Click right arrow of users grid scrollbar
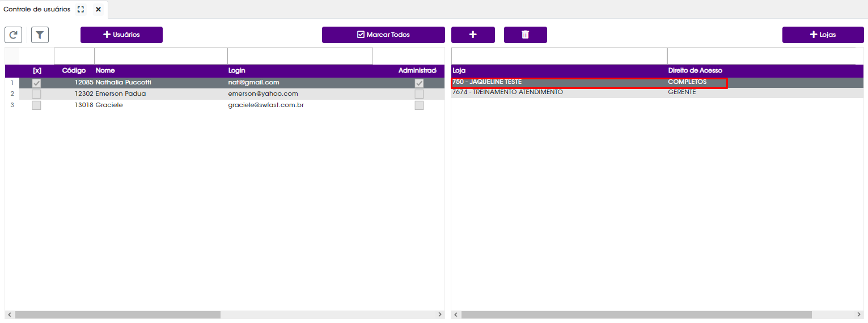 tap(440, 314)
